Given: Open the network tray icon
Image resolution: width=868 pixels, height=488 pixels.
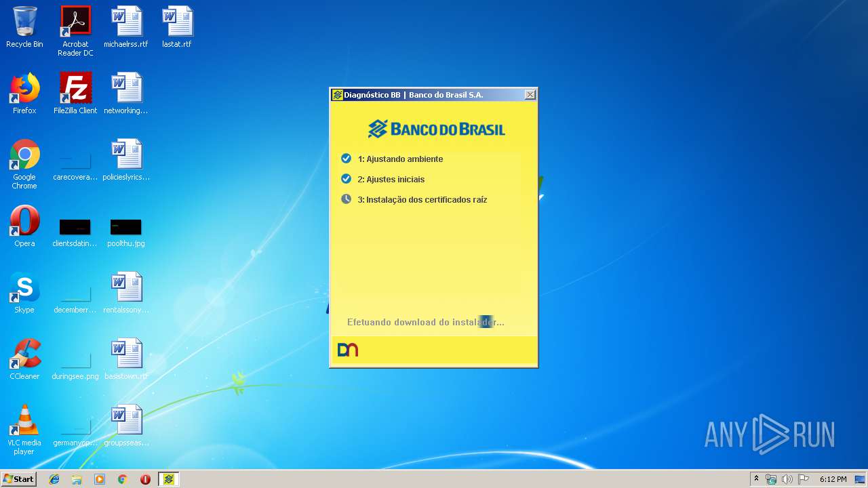Looking at the screenshot, I should (771, 479).
